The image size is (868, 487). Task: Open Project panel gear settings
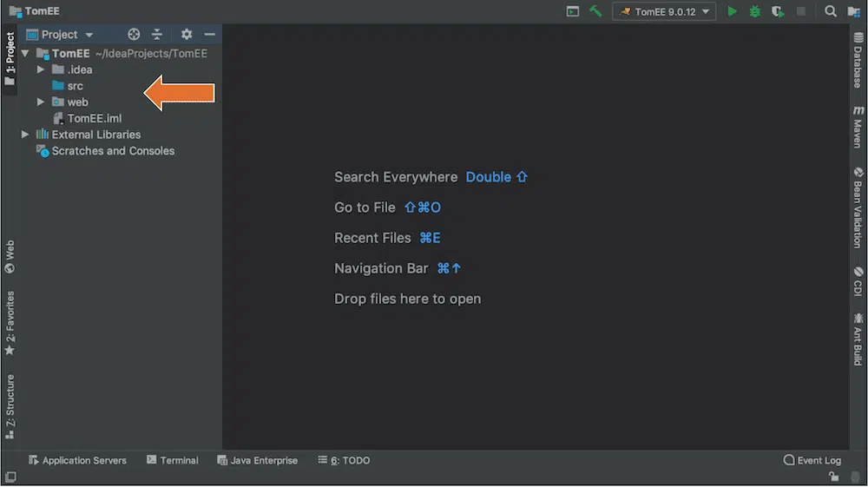[x=187, y=35]
